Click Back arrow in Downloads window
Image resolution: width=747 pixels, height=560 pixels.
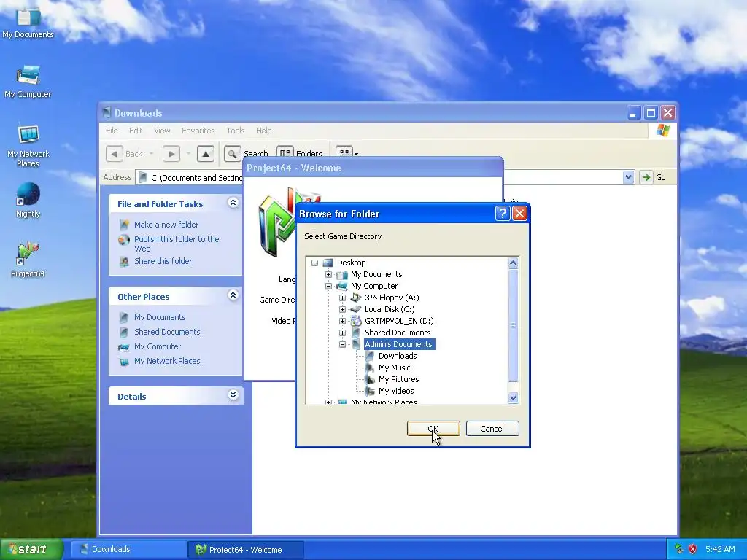(x=115, y=154)
